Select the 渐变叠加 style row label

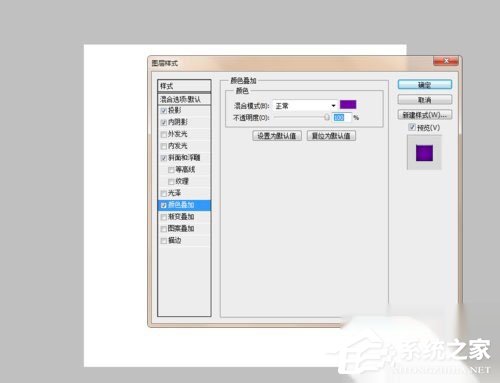(x=181, y=217)
